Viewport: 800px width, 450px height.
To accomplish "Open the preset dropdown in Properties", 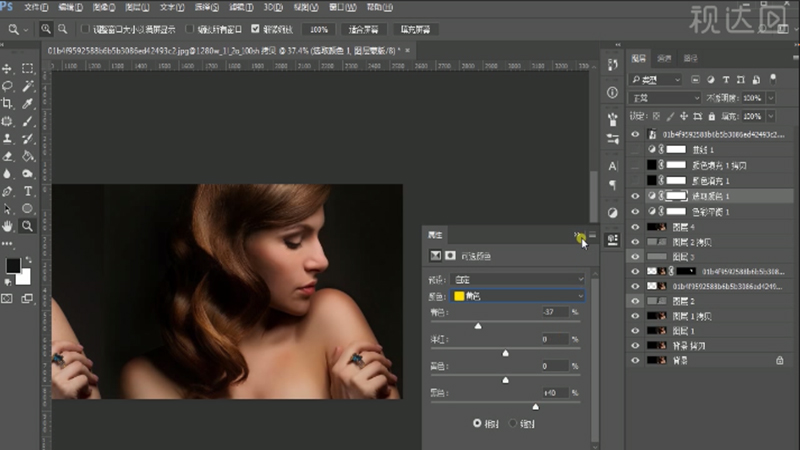I will 517,279.
